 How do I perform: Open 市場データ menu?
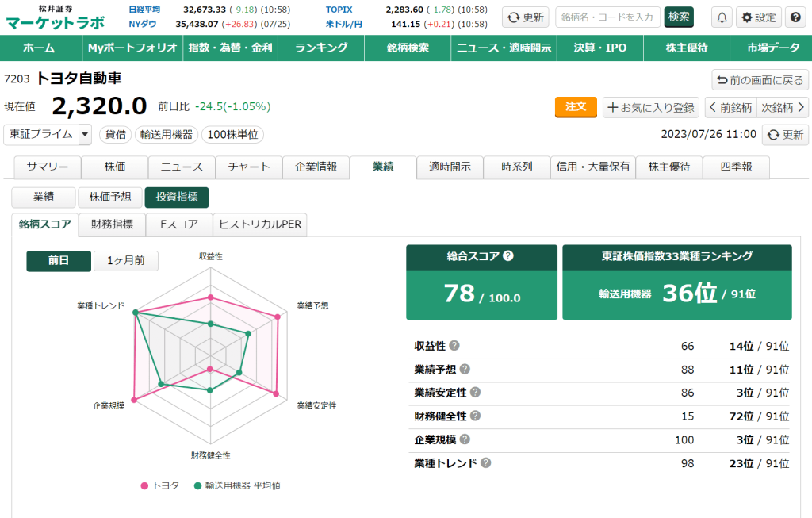pos(772,48)
